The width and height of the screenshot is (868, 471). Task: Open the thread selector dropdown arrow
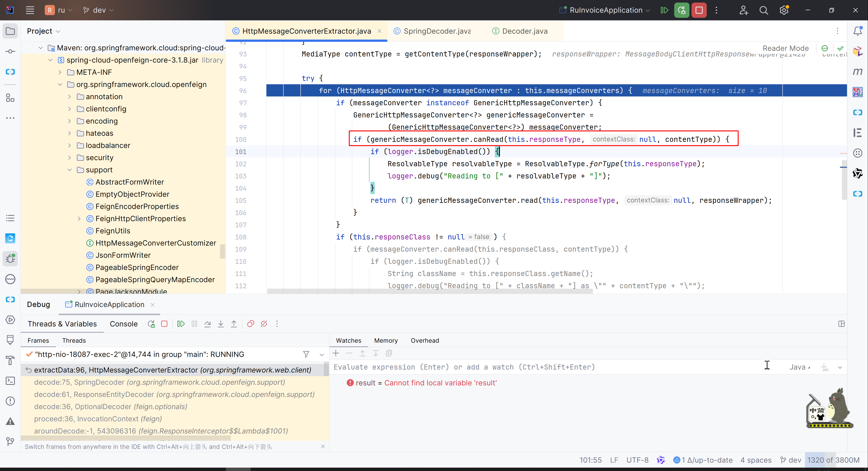(x=322, y=354)
